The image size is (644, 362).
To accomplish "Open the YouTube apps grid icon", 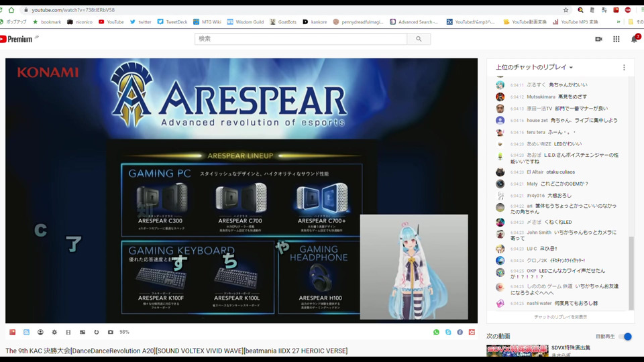I will pyautogui.click(x=616, y=39).
